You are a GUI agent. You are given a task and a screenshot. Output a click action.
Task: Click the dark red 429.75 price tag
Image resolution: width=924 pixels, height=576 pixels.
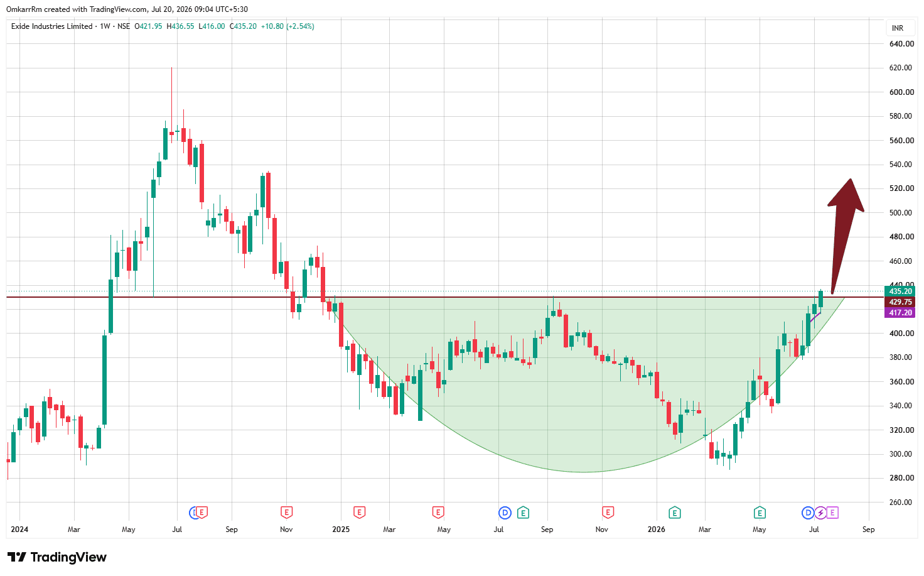click(900, 302)
